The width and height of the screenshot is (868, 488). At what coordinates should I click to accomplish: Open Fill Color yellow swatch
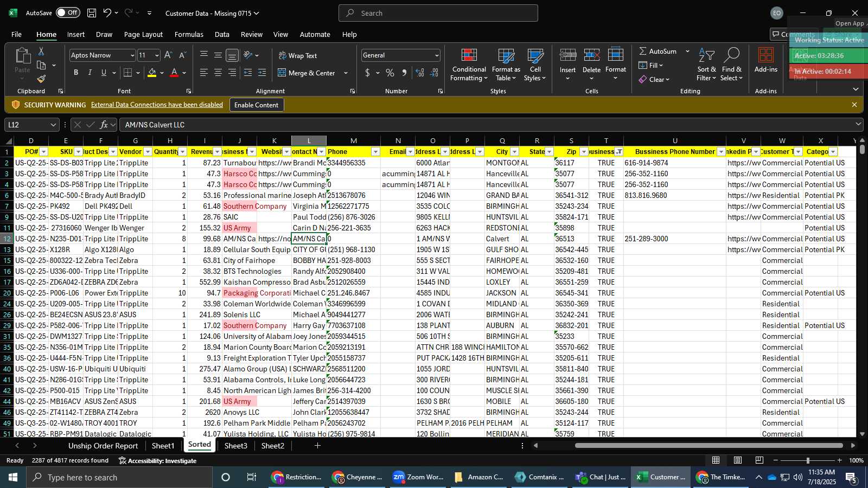(152, 73)
